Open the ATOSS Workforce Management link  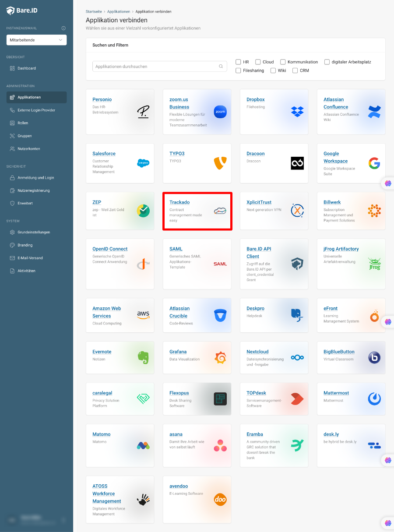click(x=107, y=493)
